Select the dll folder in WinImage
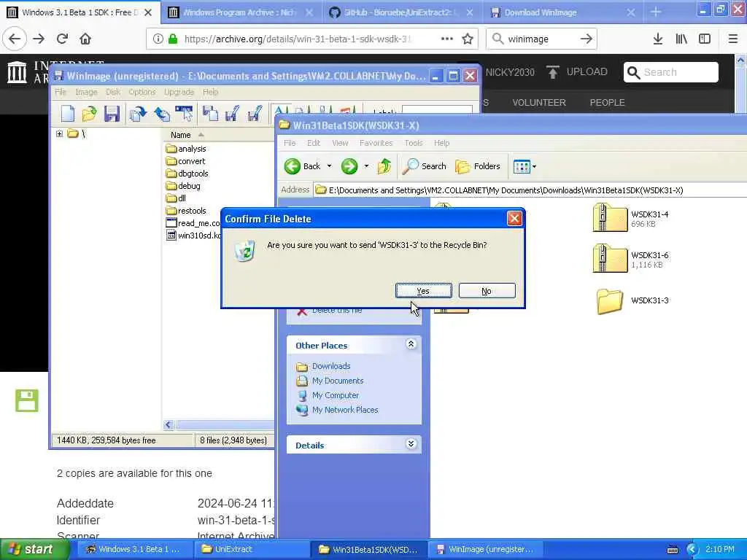The height and width of the screenshot is (560, 747). pos(177,198)
